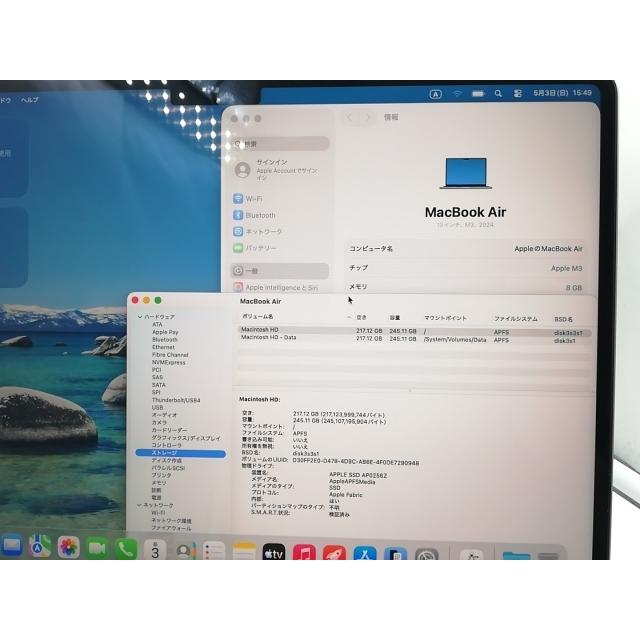640x640 pixels.
Task: Click the Wi-Fi icon in System Settings sidebar
Action: tap(238, 199)
